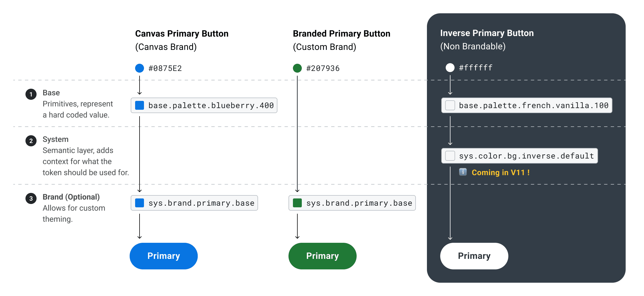Click the white square in sys.color.bg.inverse.default chip
Image resolution: width=644 pixels, height=296 pixels.
[450, 156]
